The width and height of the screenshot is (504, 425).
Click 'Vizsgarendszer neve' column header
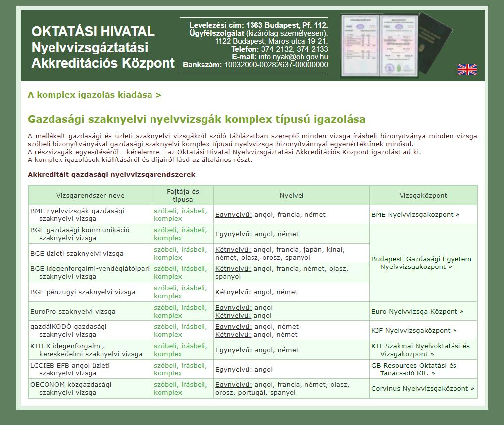(90, 195)
